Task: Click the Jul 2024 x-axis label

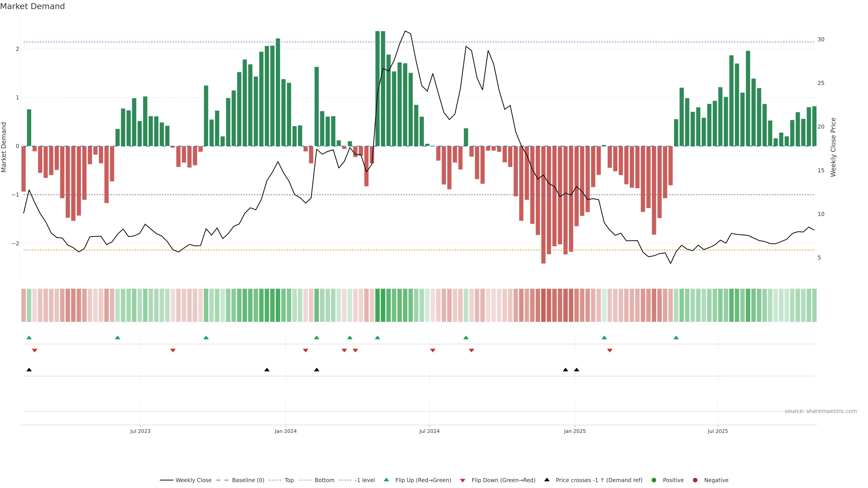Action: pyautogui.click(x=429, y=431)
